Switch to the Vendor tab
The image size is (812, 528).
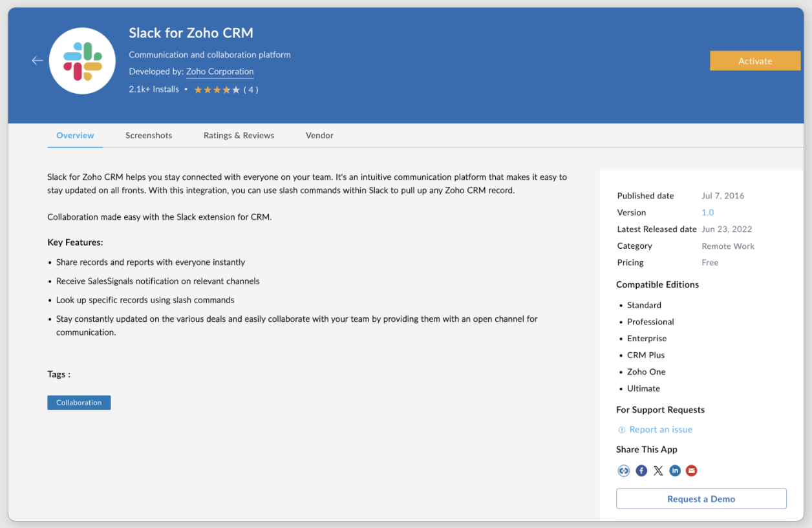tap(319, 136)
